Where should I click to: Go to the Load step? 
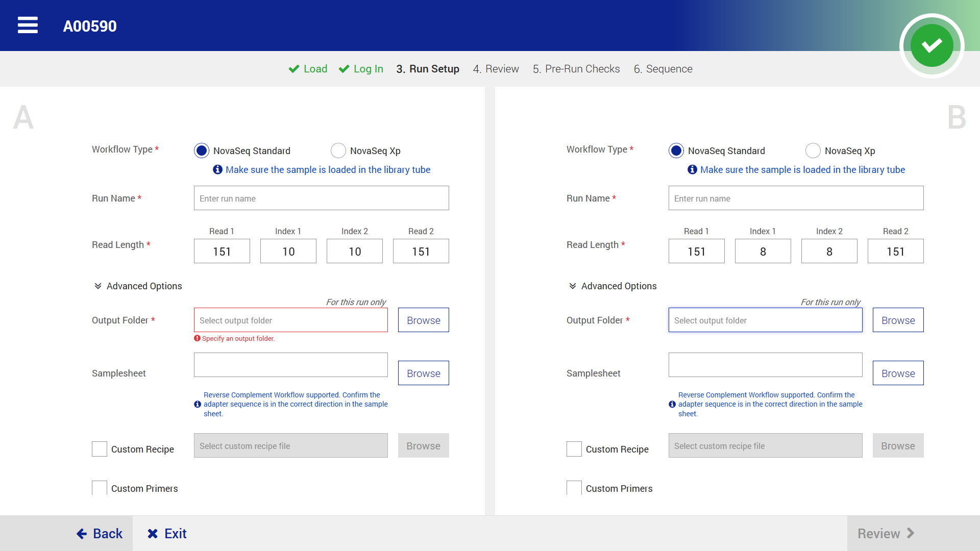tap(308, 69)
